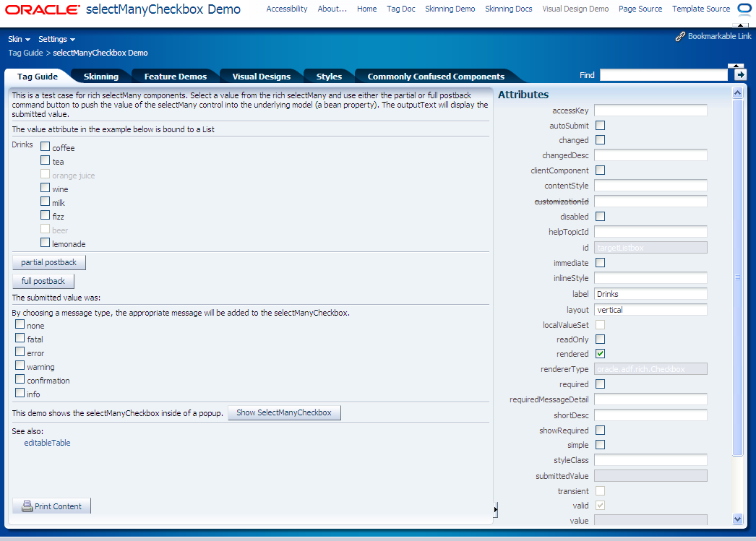Select the info message type checkbox
756x541 pixels.
[x=20, y=393]
